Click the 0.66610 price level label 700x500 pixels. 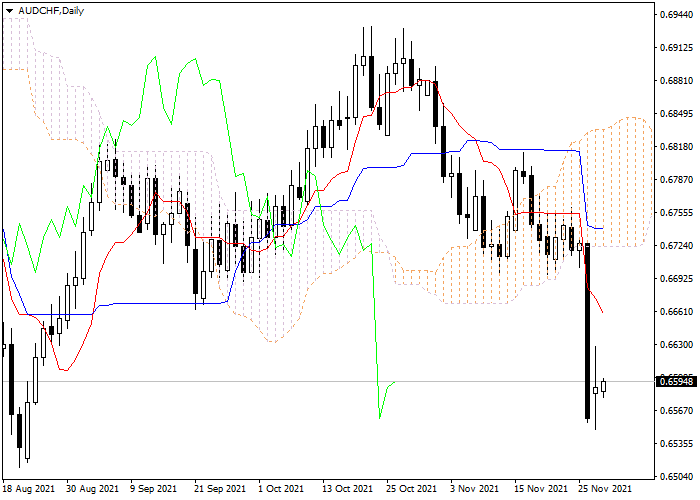click(676, 312)
